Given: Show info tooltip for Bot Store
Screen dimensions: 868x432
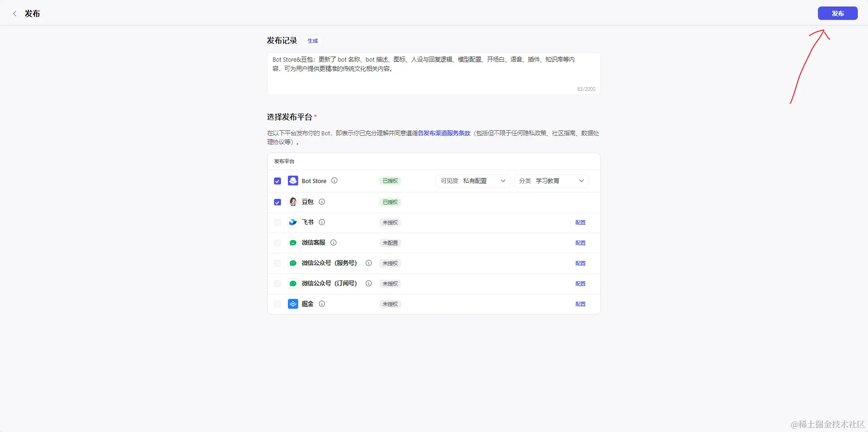Looking at the screenshot, I should (334, 181).
